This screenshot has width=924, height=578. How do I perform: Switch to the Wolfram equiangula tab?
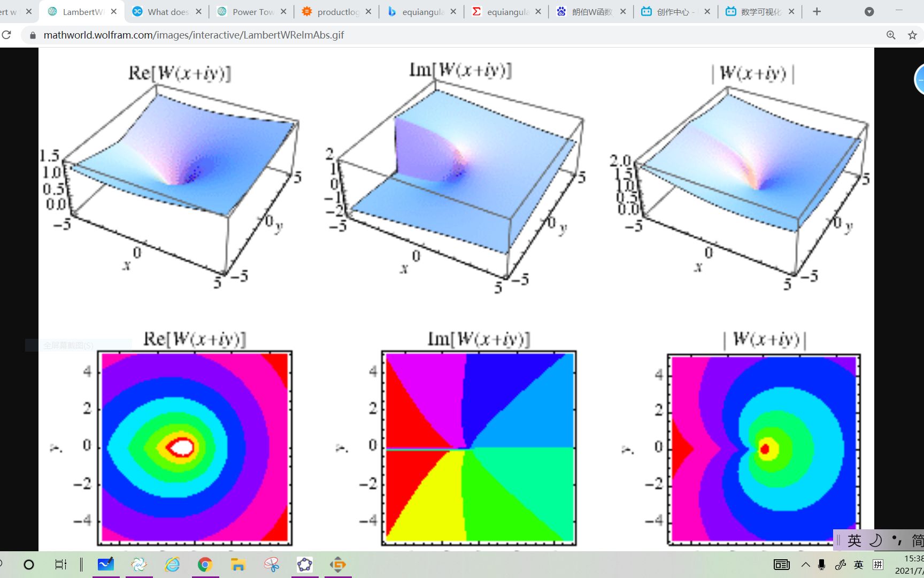(x=506, y=11)
